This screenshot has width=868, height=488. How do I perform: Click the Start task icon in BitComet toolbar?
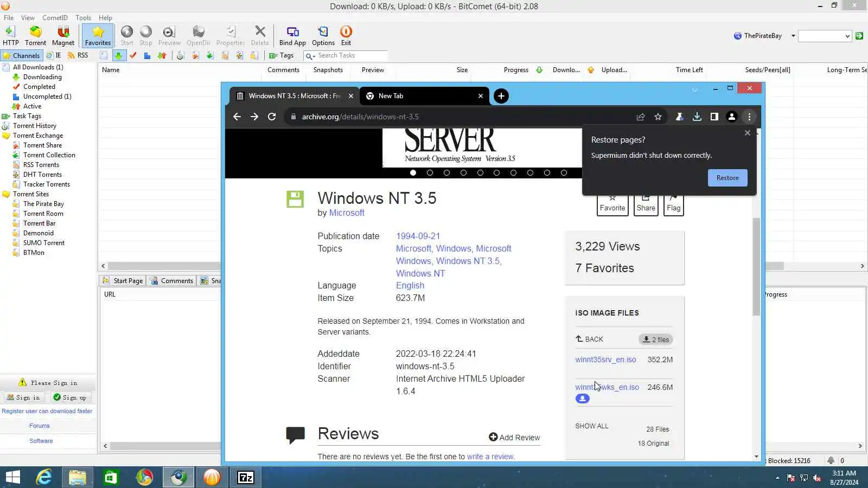(x=127, y=36)
